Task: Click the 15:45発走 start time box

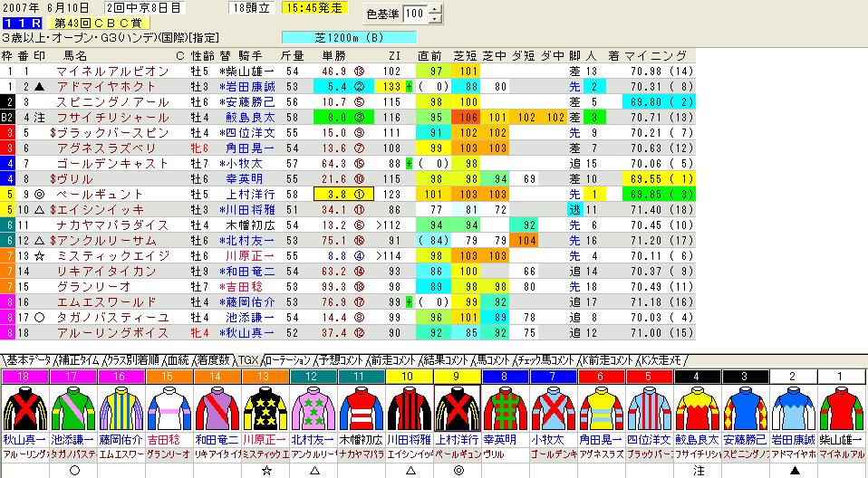Action: 315,8
